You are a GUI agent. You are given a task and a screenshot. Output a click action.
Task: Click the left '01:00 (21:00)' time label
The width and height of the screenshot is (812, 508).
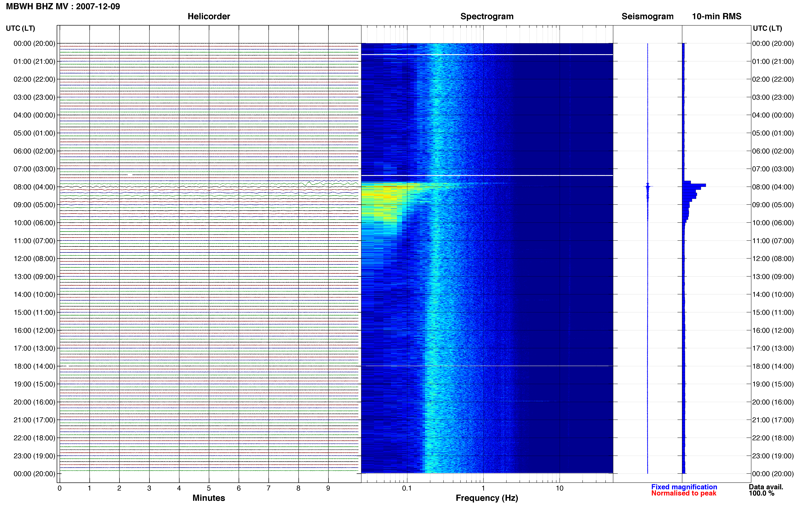(x=34, y=62)
